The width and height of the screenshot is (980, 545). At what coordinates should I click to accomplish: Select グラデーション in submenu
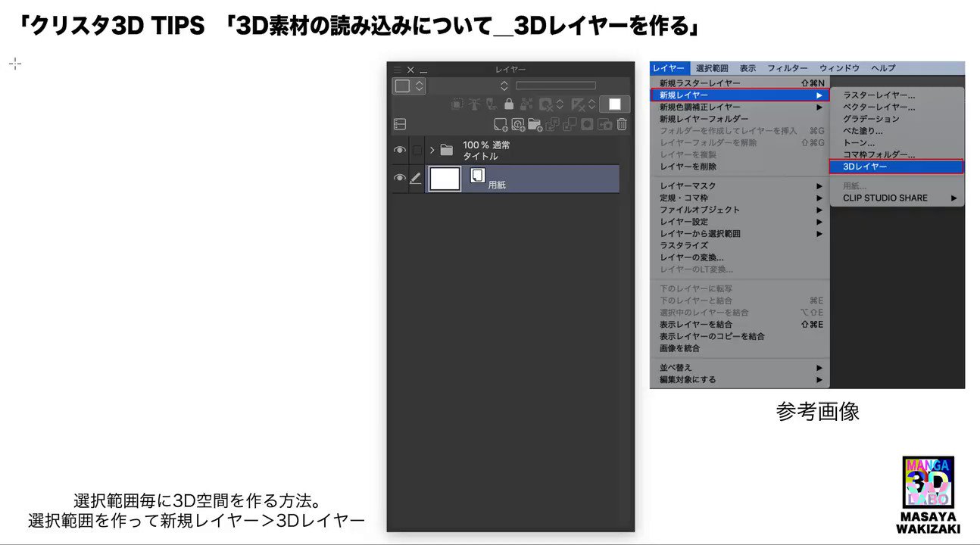897,119
